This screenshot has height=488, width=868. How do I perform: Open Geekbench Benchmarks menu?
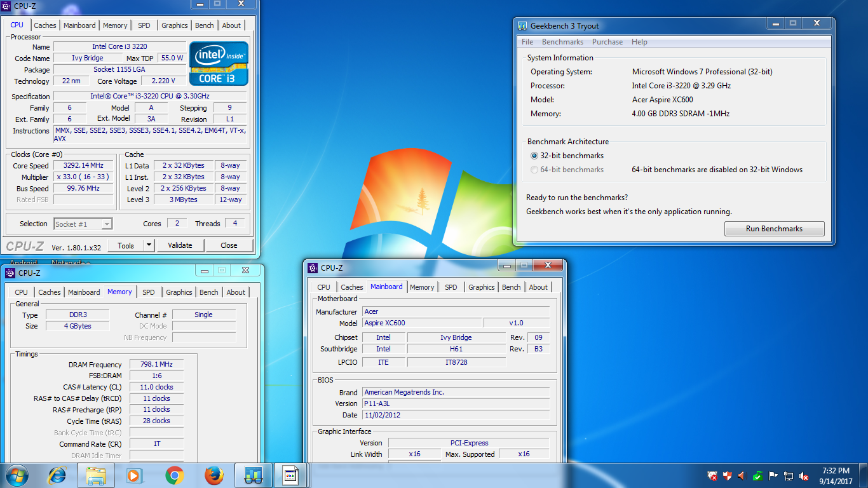pos(562,42)
